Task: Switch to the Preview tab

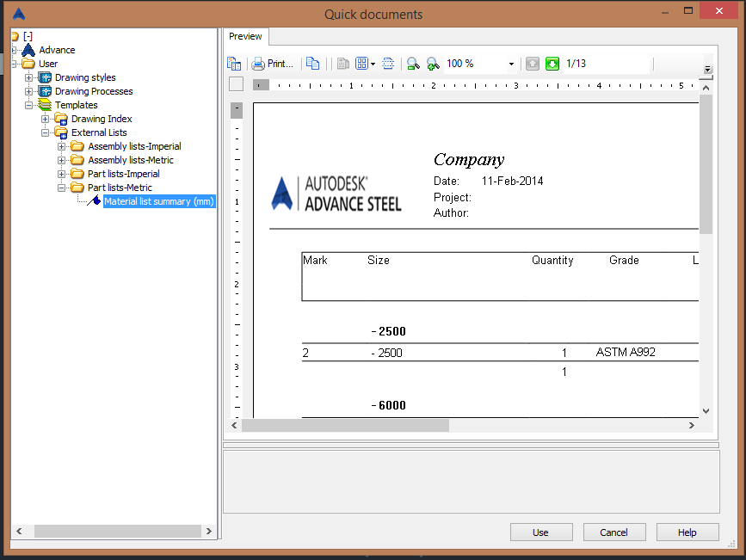Action: [x=245, y=36]
